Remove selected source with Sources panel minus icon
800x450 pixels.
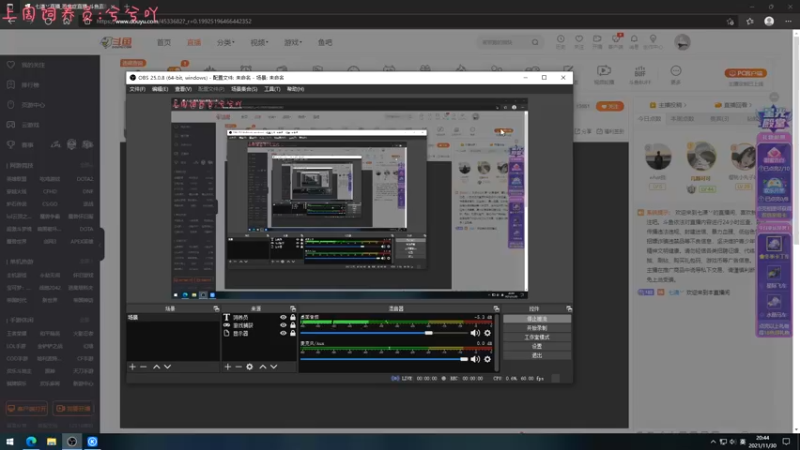238,367
